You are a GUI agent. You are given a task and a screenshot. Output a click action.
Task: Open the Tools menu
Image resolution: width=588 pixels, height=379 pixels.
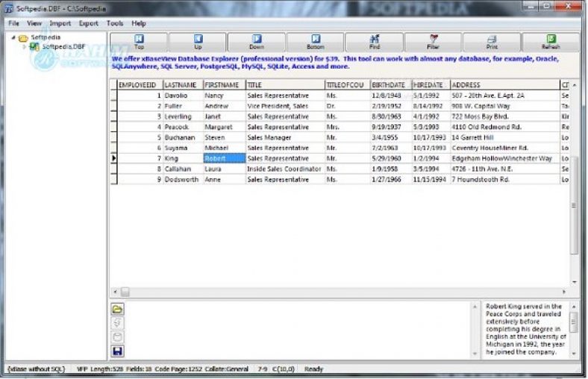(115, 23)
